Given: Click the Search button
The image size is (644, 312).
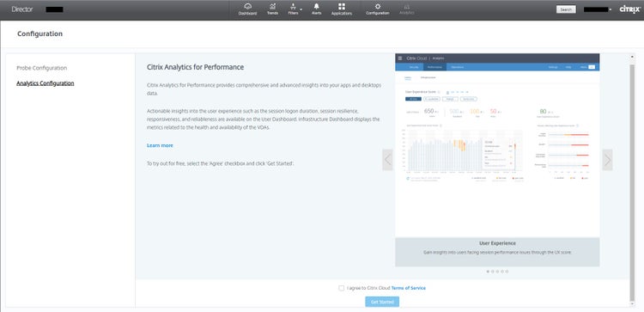Looking at the screenshot, I should click(566, 9).
